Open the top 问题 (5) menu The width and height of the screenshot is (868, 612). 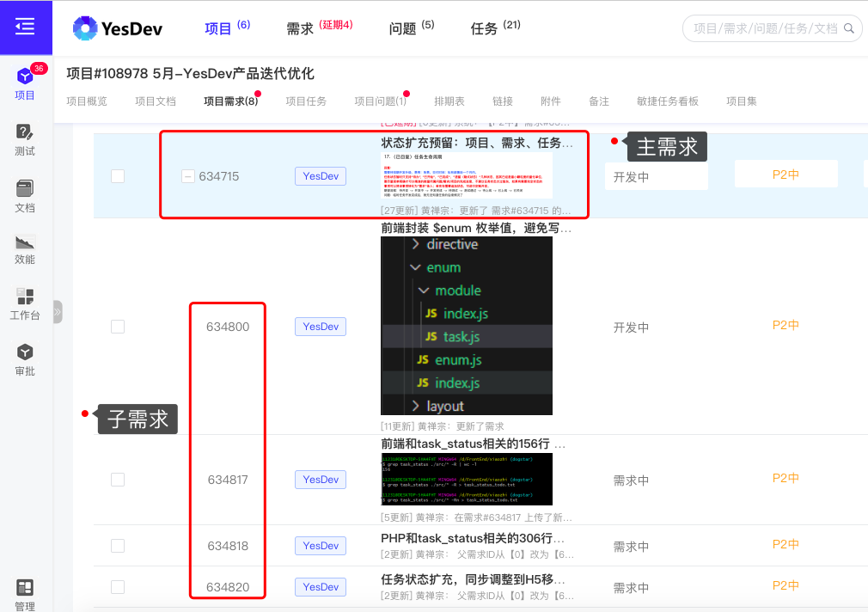click(412, 28)
